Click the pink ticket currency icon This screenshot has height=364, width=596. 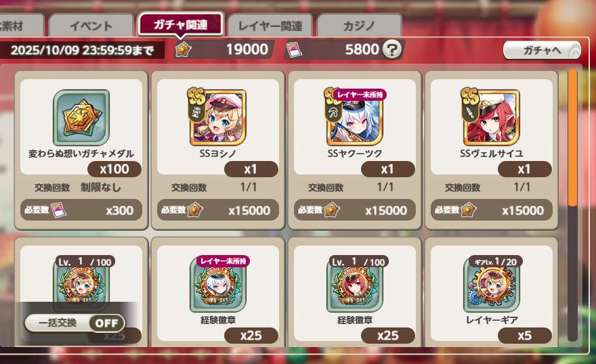(x=294, y=49)
